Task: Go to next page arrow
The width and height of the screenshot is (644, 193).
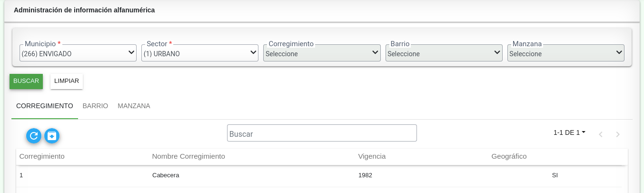Action: click(618, 134)
